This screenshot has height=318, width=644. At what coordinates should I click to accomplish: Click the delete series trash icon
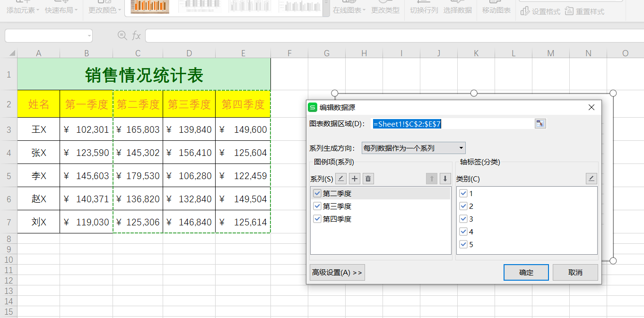(368, 179)
